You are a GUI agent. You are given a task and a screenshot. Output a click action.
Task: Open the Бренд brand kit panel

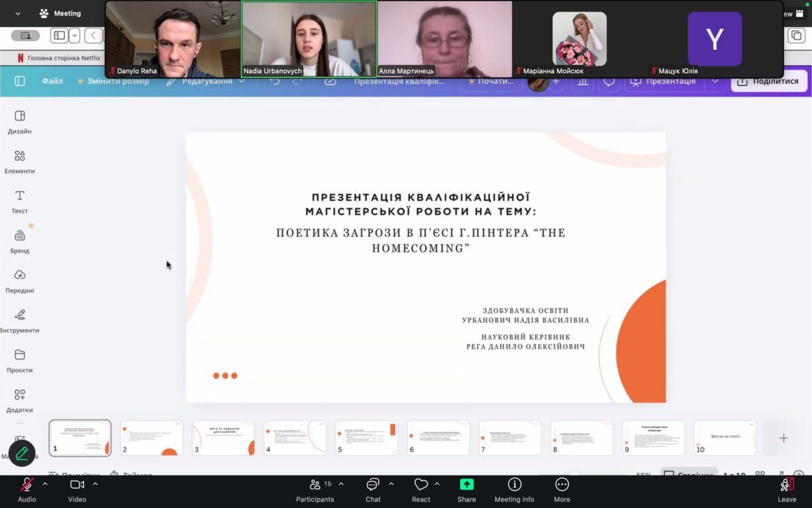coord(20,240)
